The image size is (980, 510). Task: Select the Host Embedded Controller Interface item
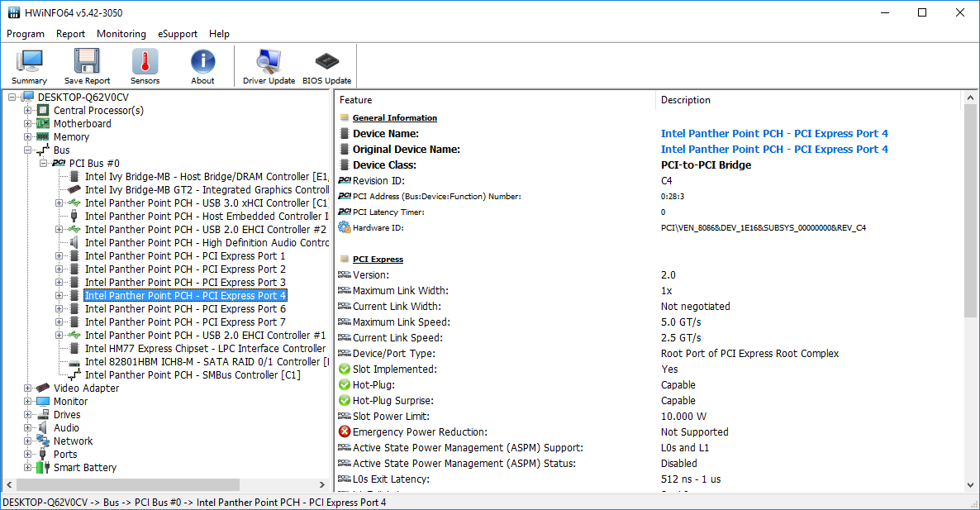pyautogui.click(x=207, y=217)
